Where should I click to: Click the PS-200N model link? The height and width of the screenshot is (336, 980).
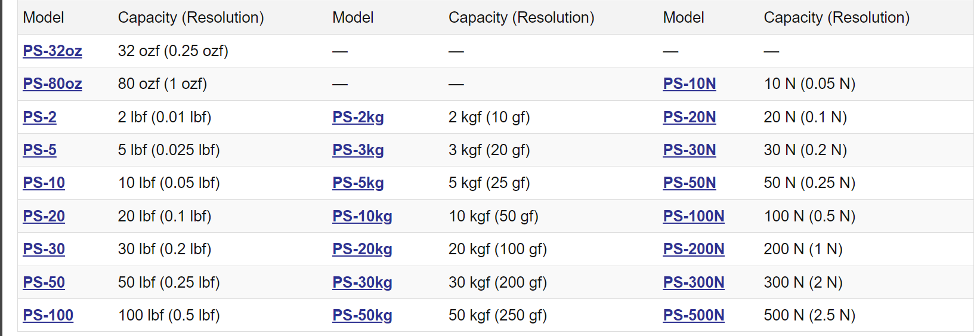[x=693, y=249]
